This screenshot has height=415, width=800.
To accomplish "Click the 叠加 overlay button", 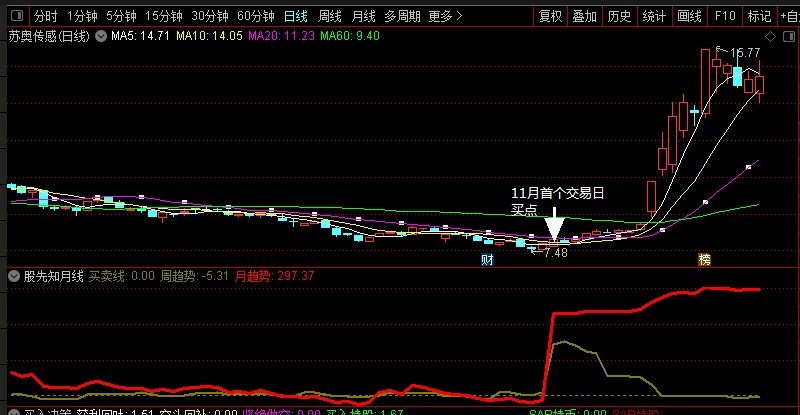I will click(x=584, y=16).
